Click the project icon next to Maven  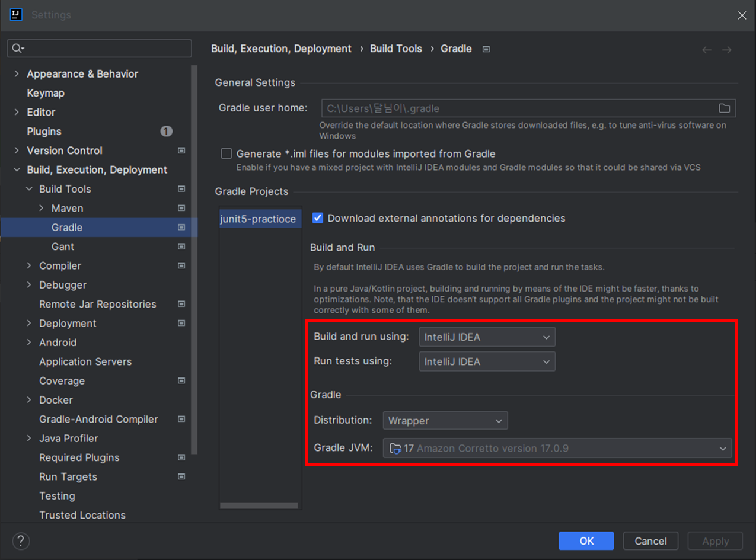pos(181,208)
